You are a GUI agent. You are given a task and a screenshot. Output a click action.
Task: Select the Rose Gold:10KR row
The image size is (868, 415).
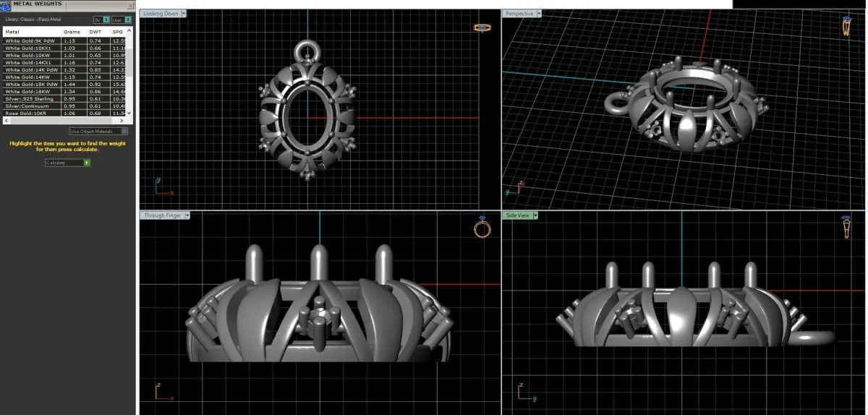(65, 114)
